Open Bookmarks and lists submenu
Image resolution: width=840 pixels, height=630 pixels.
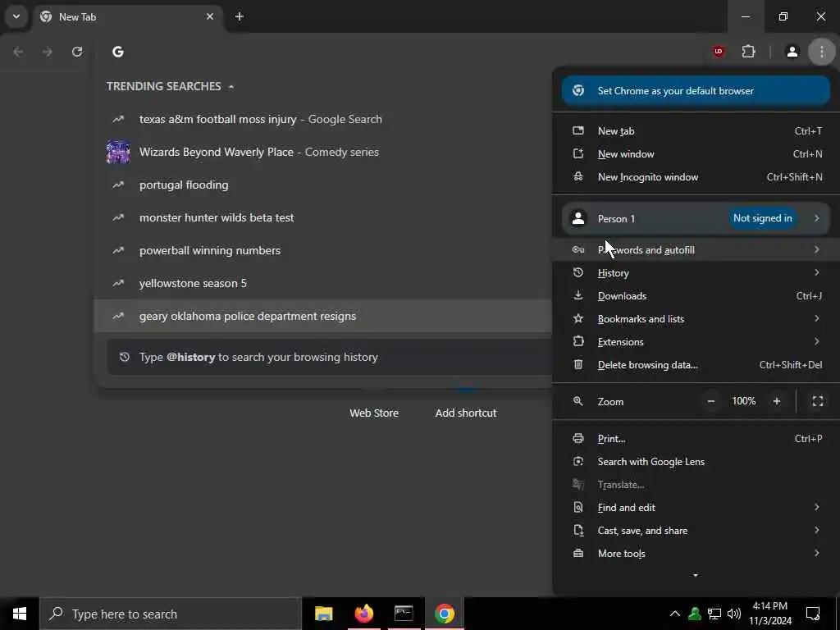tap(696, 319)
